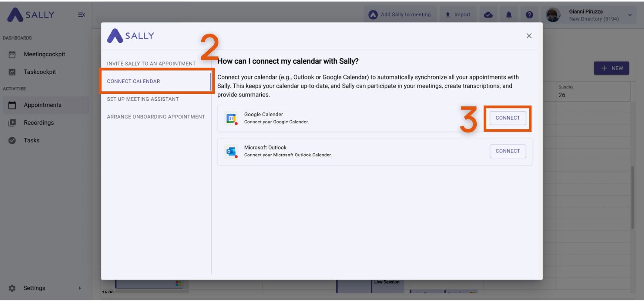Click the Google Calendar icon
Screen dimensions: 644x302
(231, 119)
